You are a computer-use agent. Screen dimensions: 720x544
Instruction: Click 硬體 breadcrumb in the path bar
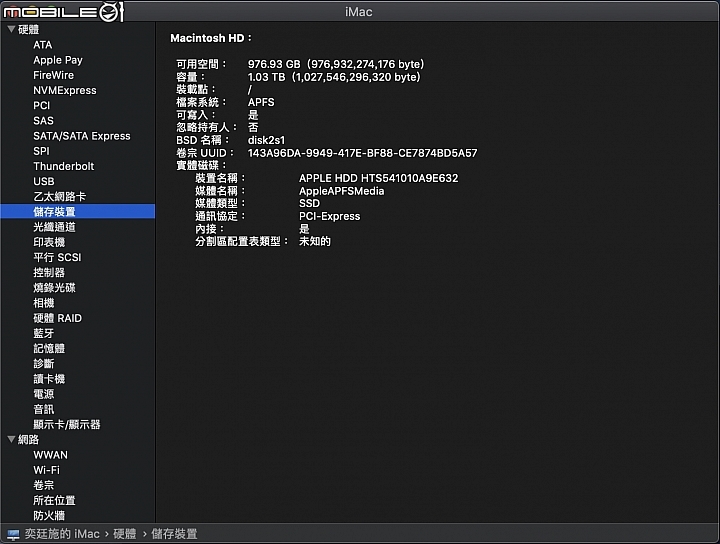pyautogui.click(x=125, y=534)
